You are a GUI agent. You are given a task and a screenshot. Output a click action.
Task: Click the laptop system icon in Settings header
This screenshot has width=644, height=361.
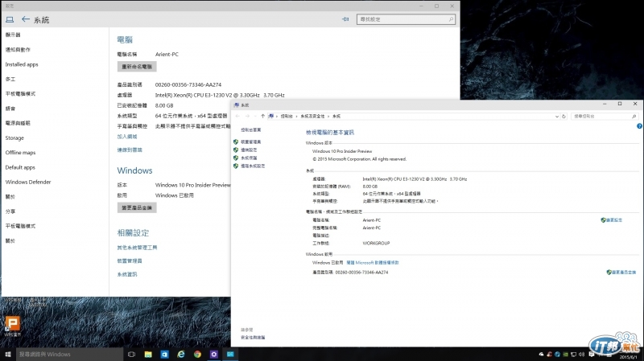tap(10, 19)
